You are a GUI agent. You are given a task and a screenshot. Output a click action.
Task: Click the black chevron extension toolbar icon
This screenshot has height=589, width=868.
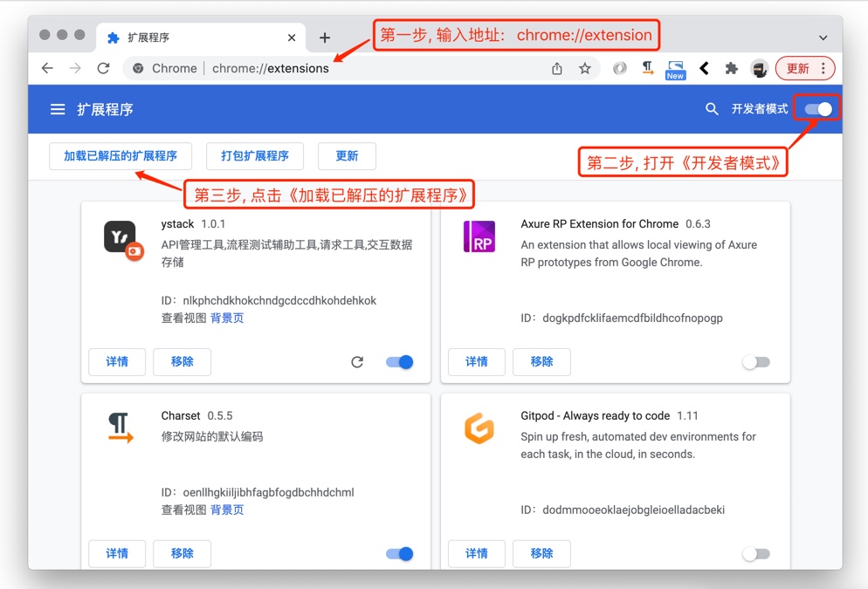coord(704,68)
